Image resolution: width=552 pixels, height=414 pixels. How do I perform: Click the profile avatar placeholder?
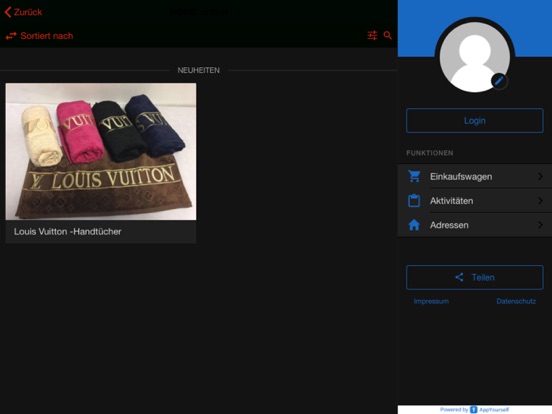pyautogui.click(x=475, y=56)
